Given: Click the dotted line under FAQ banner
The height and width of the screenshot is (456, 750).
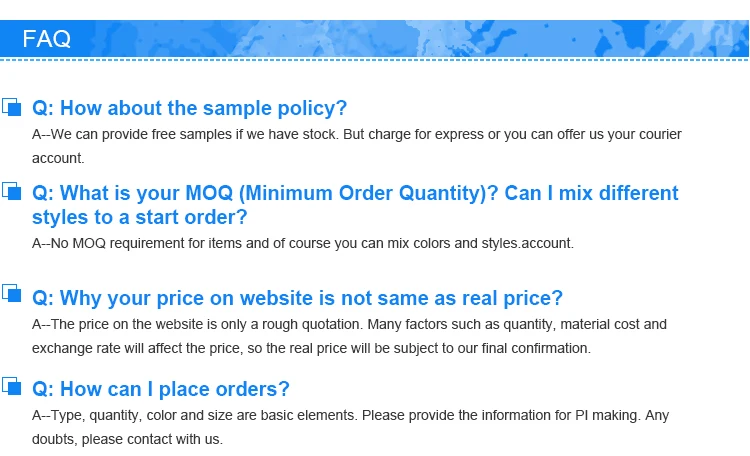Looking at the screenshot, I should (374, 60).
